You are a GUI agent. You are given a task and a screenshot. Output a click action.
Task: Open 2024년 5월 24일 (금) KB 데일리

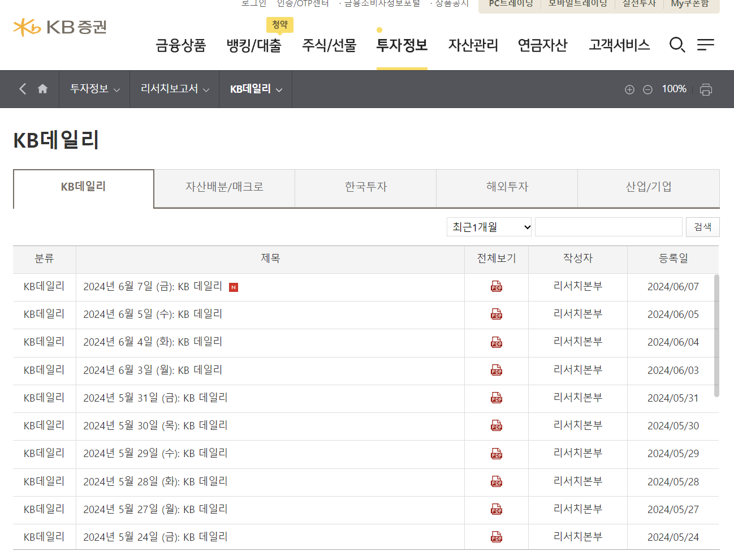pyautogui.click(x=156, y=537)
